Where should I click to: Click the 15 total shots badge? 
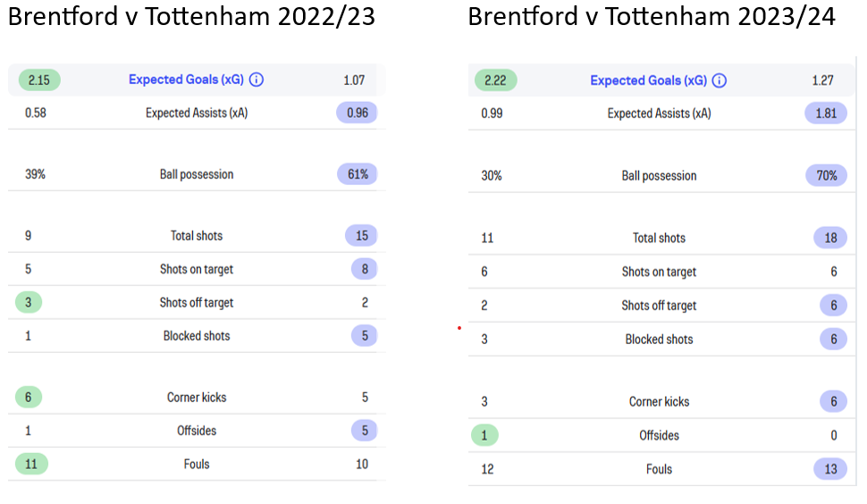pos(362,236)
